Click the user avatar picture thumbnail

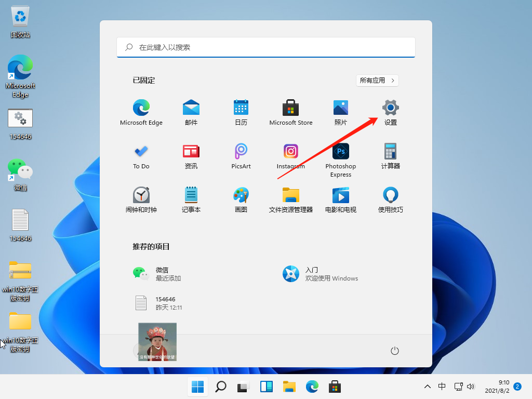pos(157,342)
